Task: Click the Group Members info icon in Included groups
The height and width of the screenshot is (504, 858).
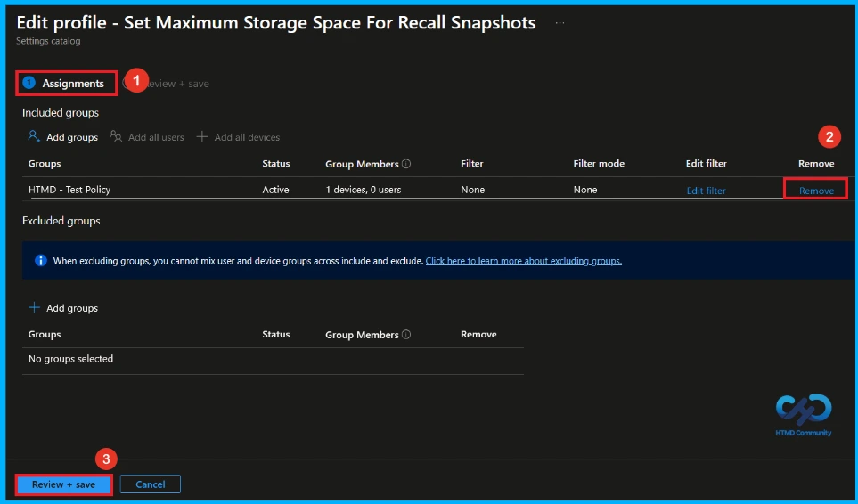Action: (406, 164)
